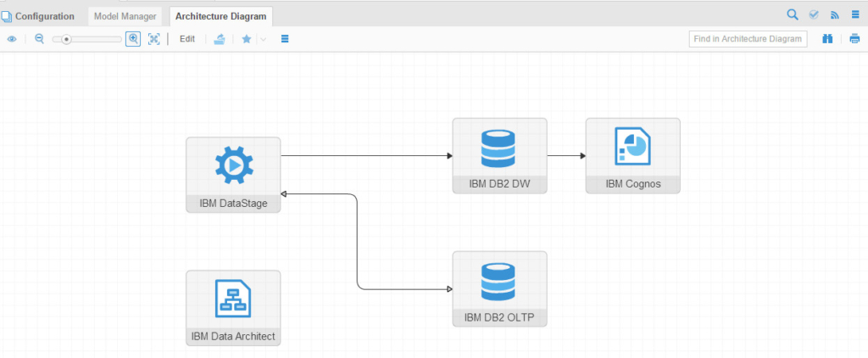The image size is (868, 358).
Task: Switch to the Model Manager tab
Action: (x=125, y=16)
